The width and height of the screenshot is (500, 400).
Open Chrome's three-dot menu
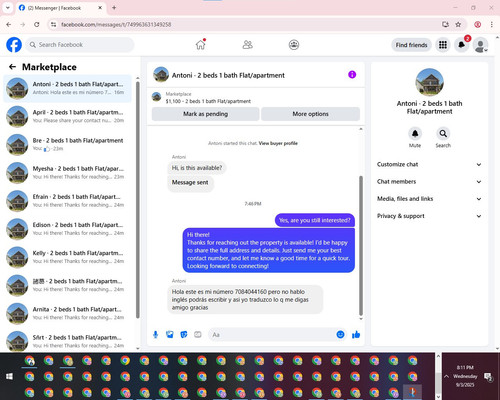(x=492, y=24)
